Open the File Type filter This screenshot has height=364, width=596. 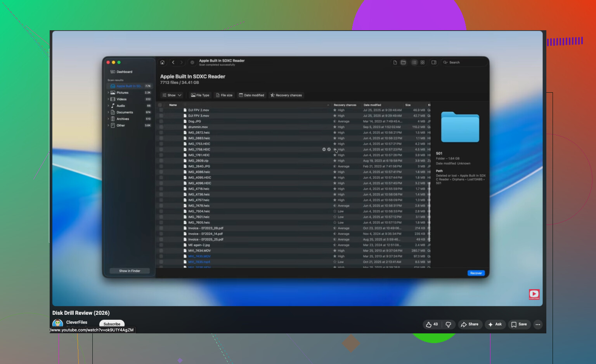tap(200, 95)
